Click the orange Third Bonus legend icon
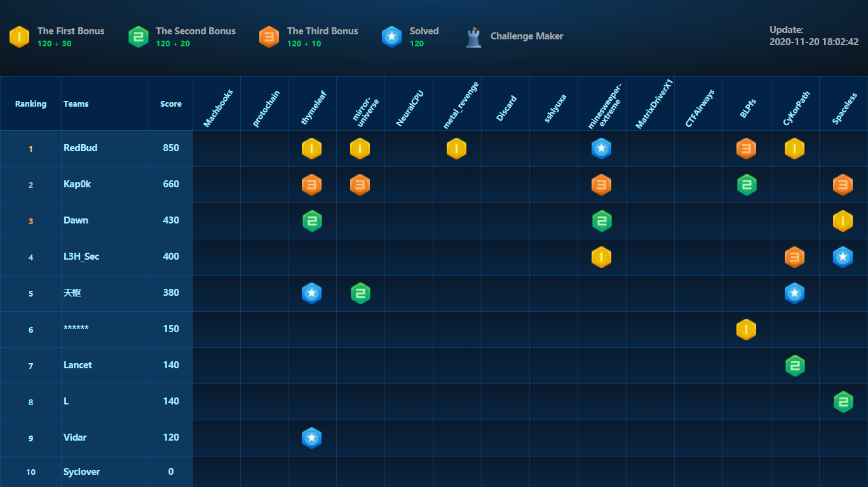868x487 pixels. [x=269, y=37]
